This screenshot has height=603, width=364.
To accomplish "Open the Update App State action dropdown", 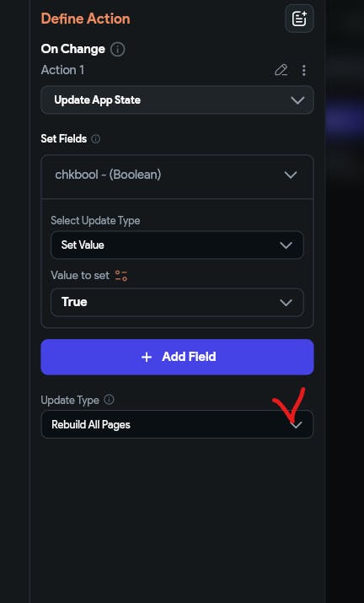I will point(177,100).
